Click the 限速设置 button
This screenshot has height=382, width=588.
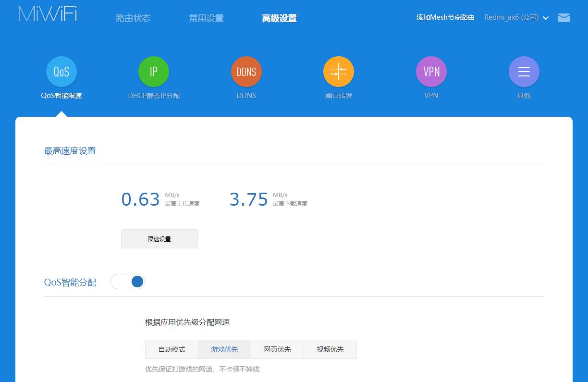pyautogui.click(x=159, y=238)
